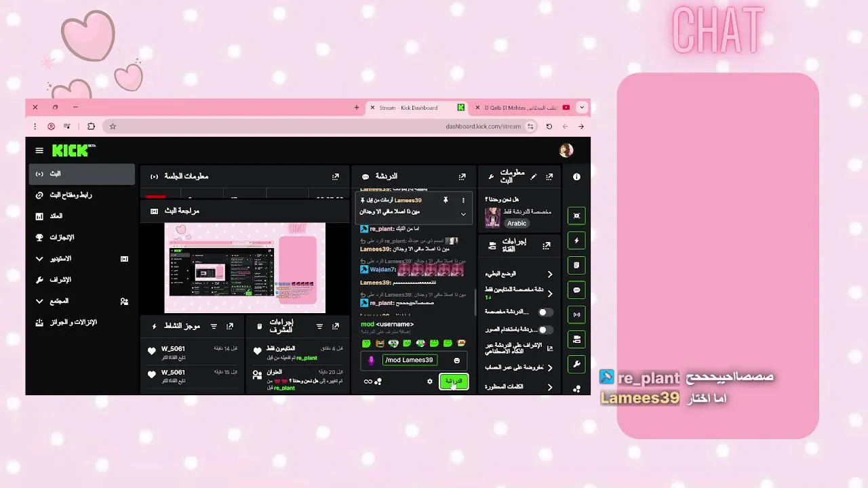Pop out the إجراءات القناة panel
868x488 pixels.
pyautogui.click(x=547, y=246)
